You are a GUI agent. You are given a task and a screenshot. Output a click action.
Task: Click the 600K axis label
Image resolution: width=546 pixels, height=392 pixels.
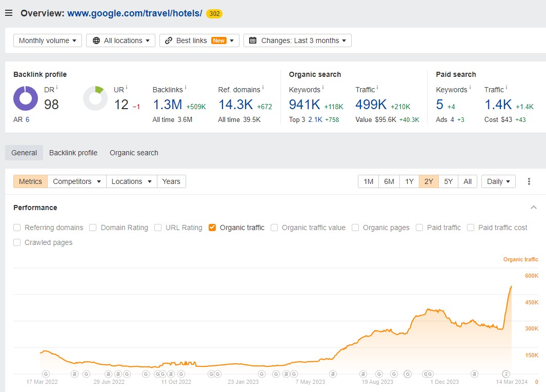pyautogui.click(x=532, y=276)
